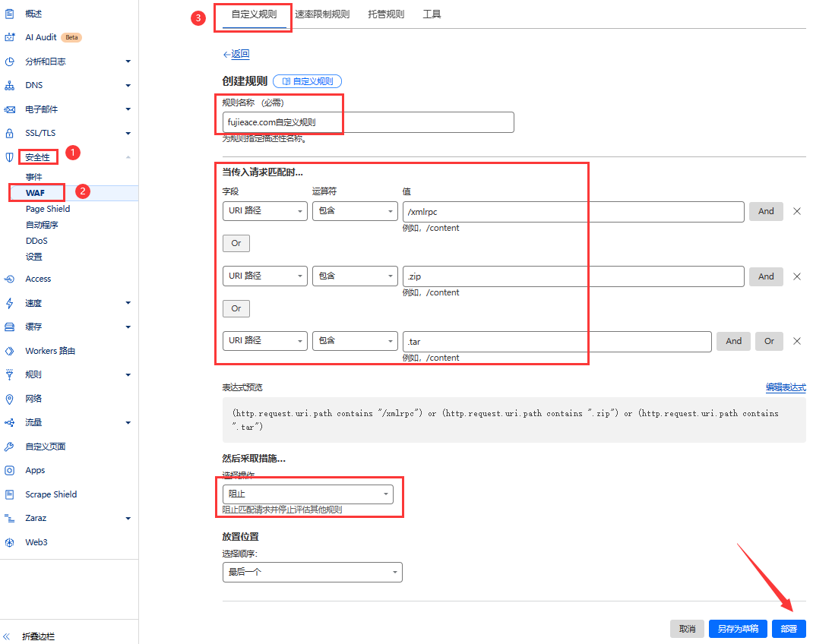Click the 折叠边栏 collapse chevrons icon
813x644 pixels.
[x=6, y=636]
